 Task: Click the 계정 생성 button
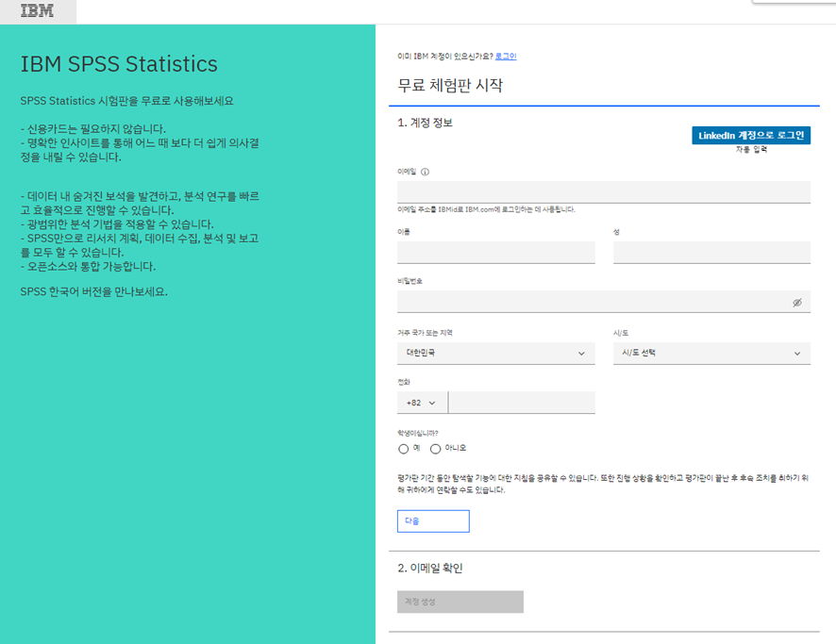point(460,601)
